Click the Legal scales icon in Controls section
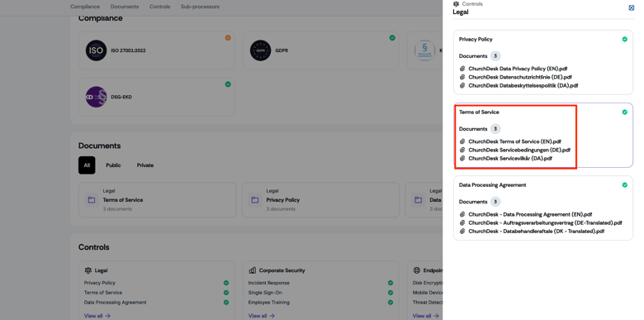Screen dimensions: 644x320 pos(88,270)
